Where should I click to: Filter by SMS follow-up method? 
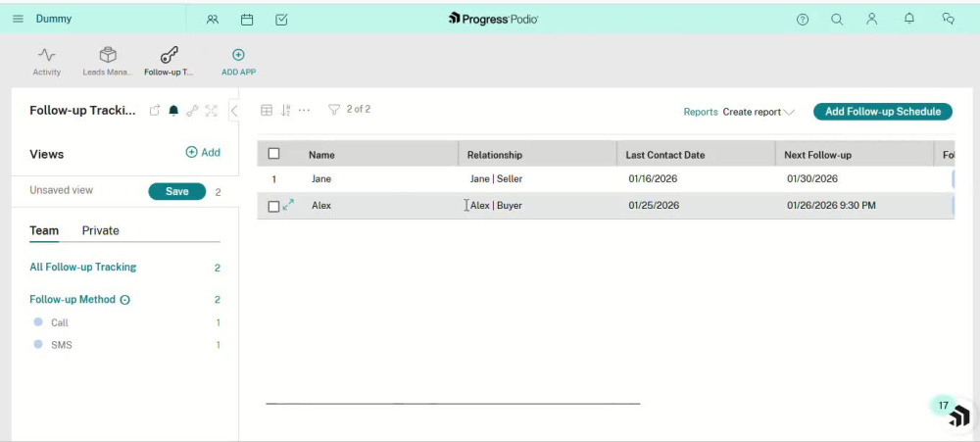[61, 344]
